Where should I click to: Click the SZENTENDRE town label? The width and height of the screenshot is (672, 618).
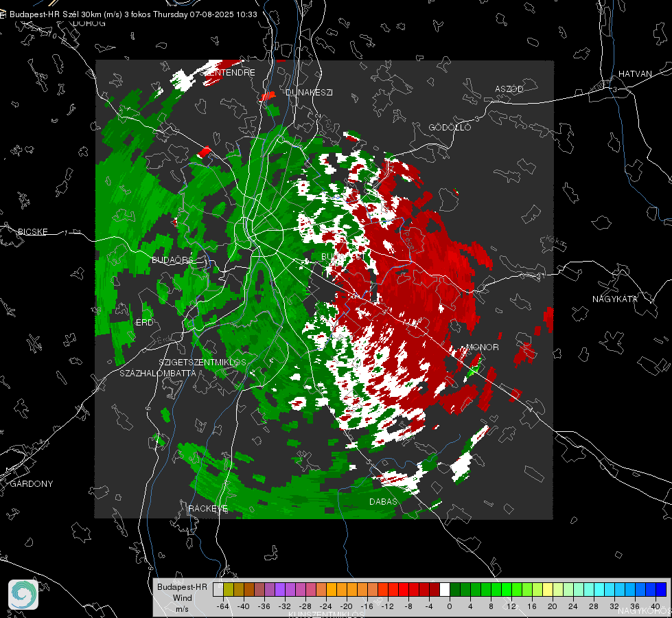click(x=228, y=73)
